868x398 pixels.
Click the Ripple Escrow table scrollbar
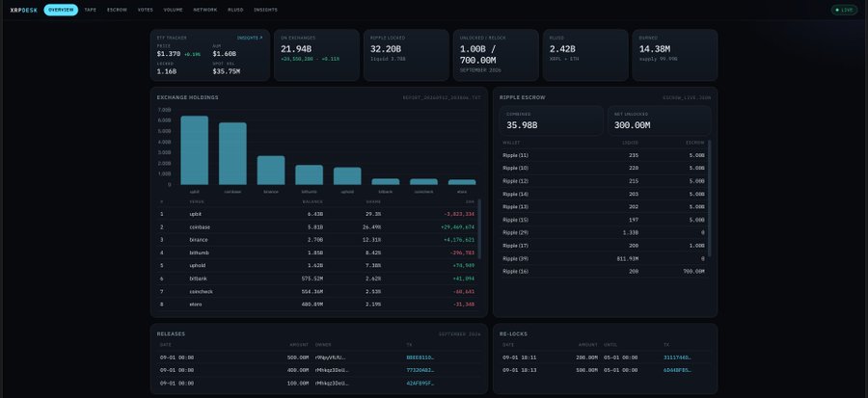[x=709, y=199]
